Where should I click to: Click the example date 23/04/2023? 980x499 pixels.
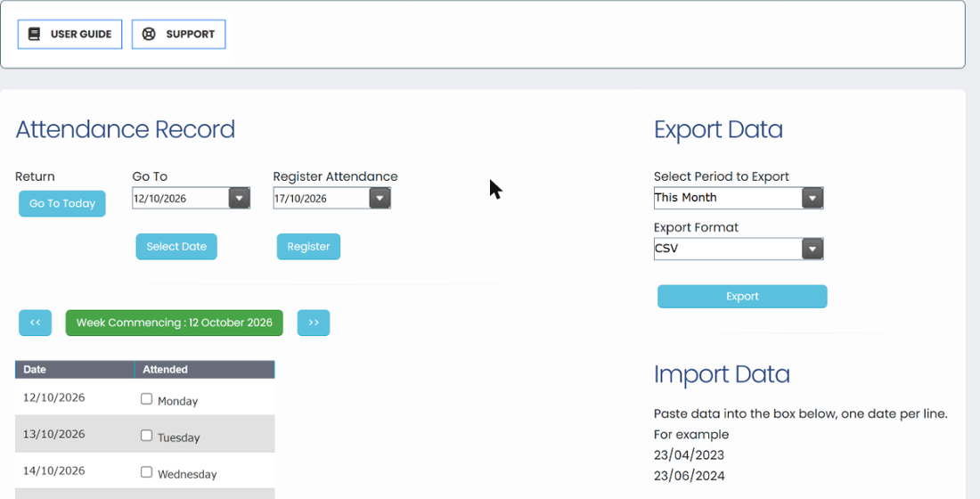tap(689, 455)
